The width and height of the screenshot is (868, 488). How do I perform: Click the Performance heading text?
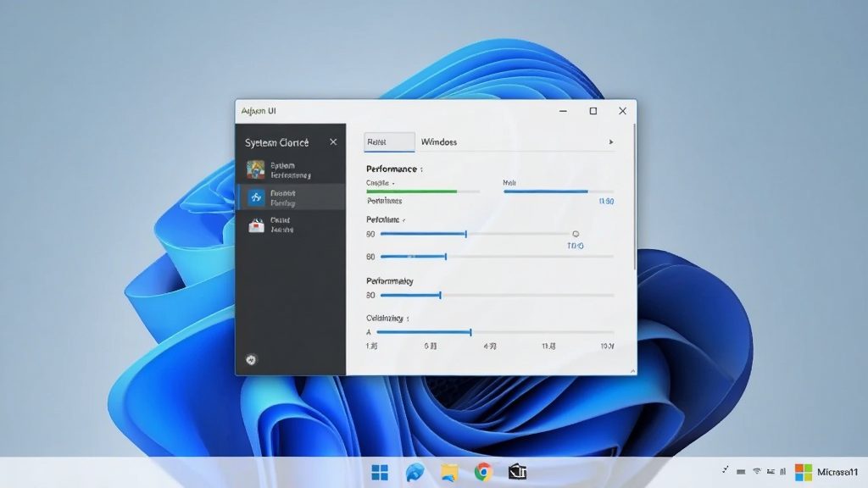tap(392, 169)
